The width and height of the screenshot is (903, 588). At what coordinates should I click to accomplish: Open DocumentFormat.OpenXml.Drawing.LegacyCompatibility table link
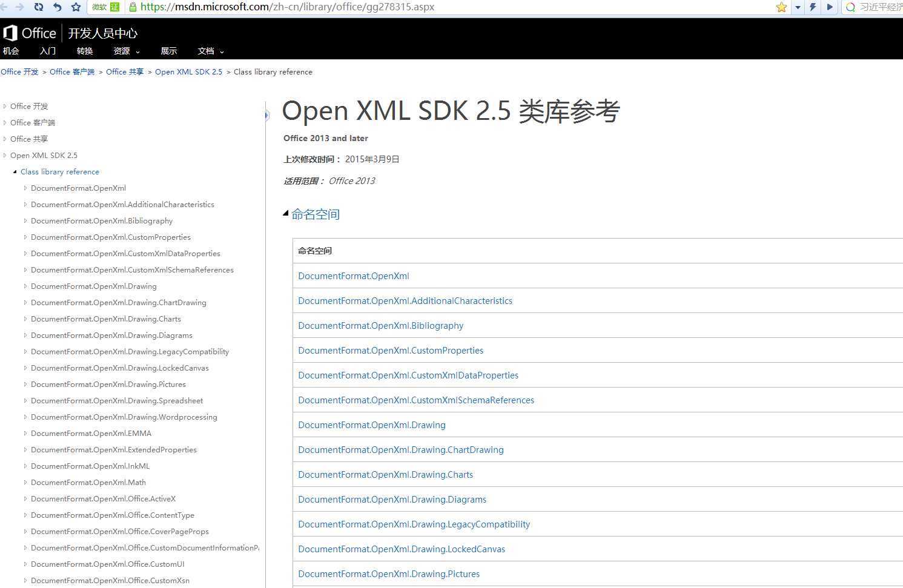point(414,524)
